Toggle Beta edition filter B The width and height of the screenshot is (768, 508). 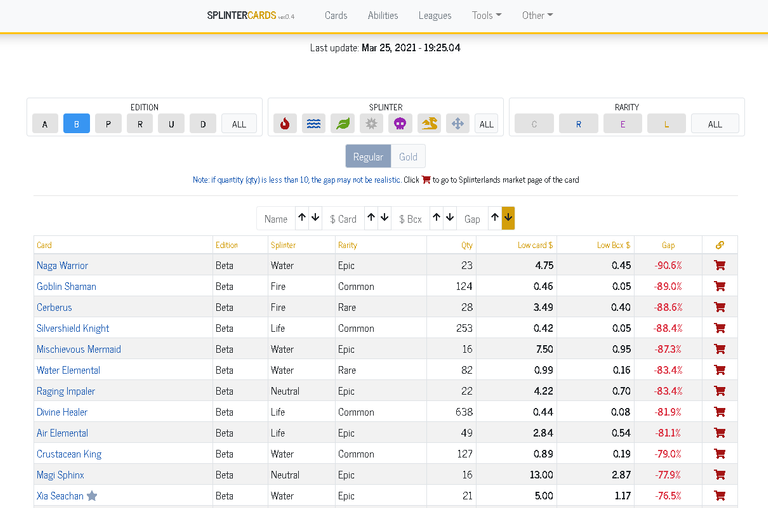tap(76, 124)
